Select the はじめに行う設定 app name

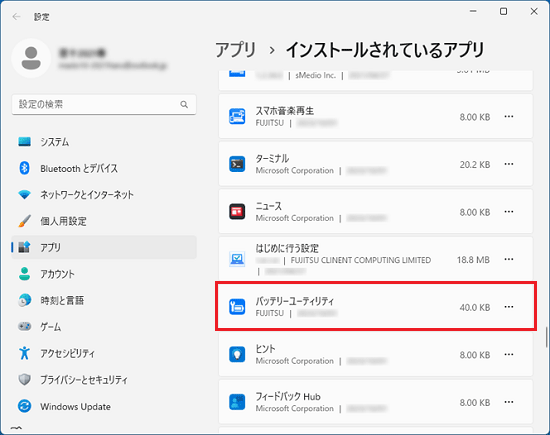[x=287, y=248]
